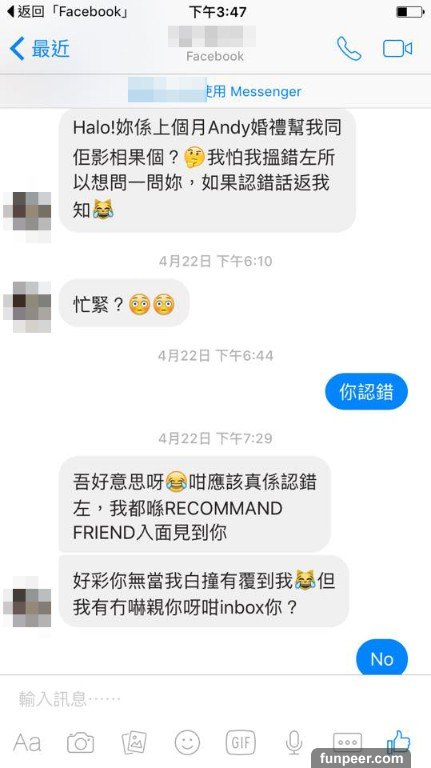Screen dimensions: 431x768
Task: Open the emoji sticker picker
Action: [188, 743]
